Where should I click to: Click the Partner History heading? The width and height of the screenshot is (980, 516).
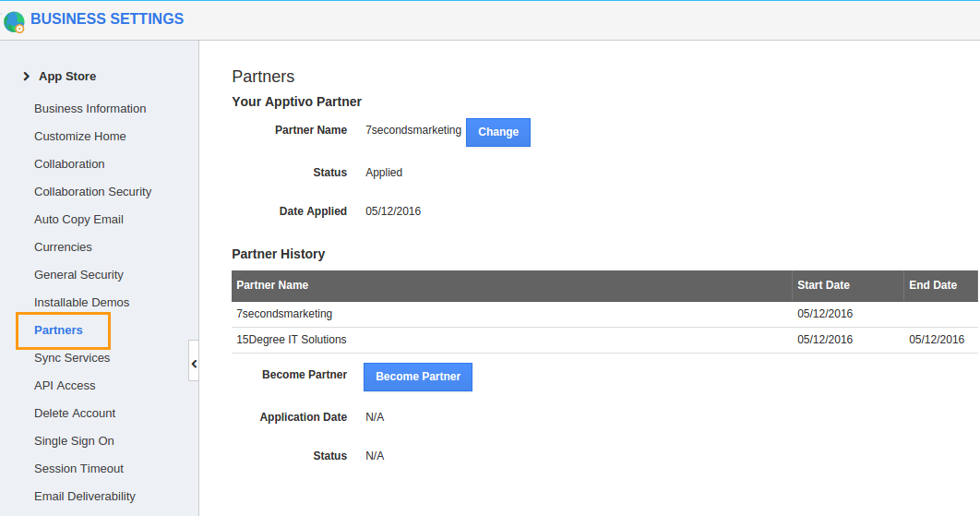click(278, 254)
